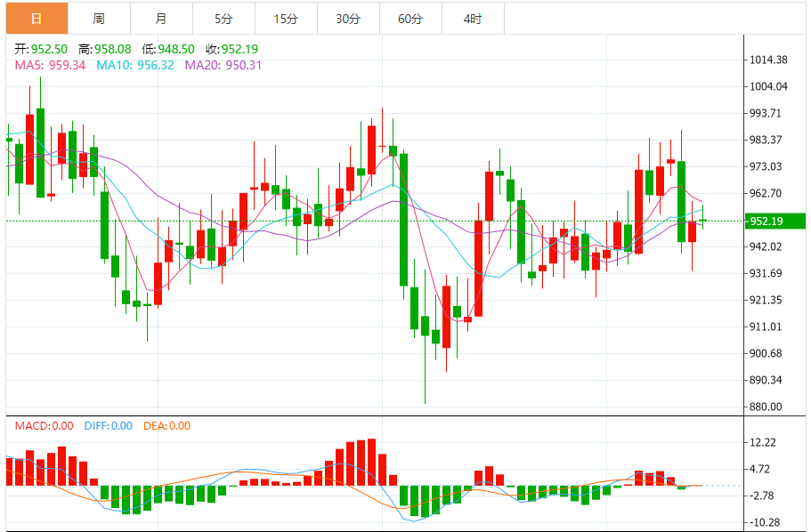Viewport: 811px width, 532px height.
Task: Open the 30分 timeframe tab
Action: [348, 19]
